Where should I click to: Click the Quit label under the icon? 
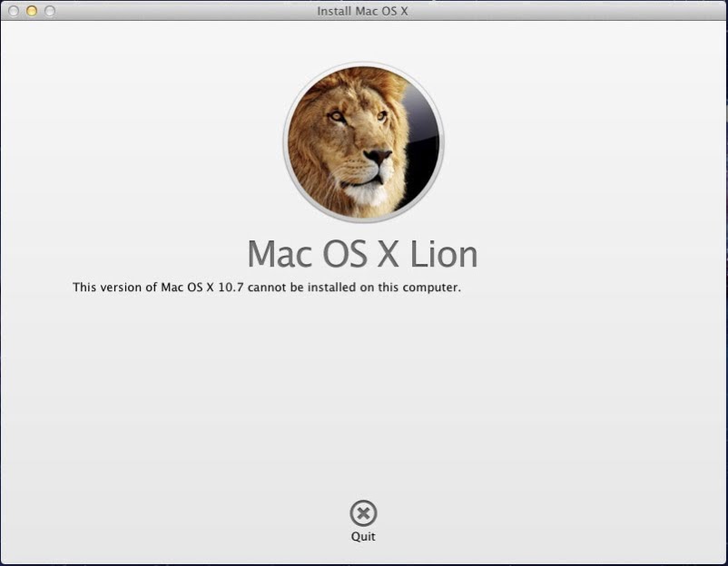coord(363,536)
